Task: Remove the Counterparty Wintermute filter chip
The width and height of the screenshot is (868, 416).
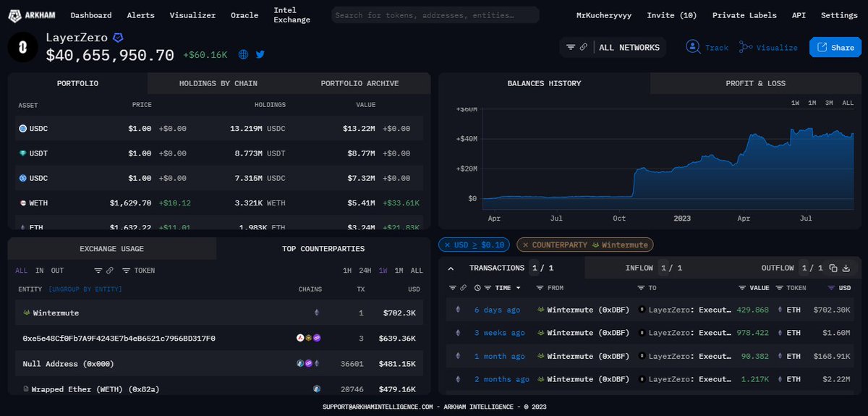Action: [525, 245]
